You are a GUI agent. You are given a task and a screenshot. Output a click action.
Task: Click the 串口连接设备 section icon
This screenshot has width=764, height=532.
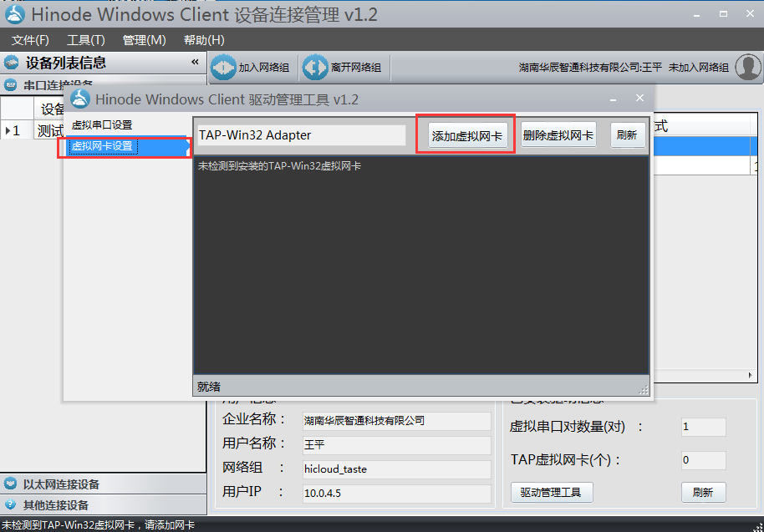(x=11, y=84)
